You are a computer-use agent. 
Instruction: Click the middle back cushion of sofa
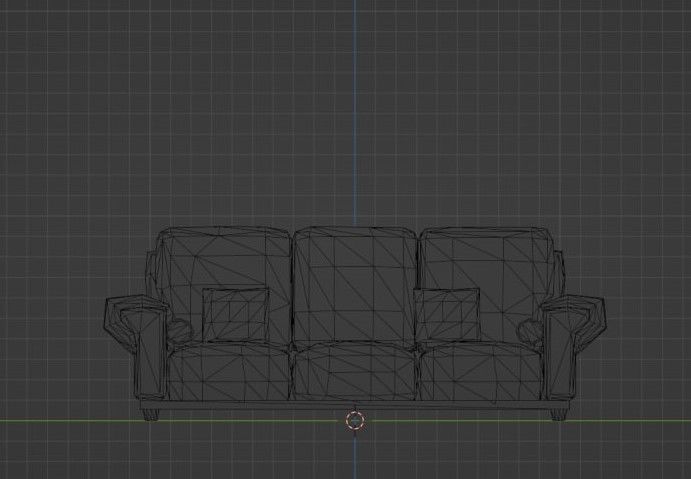click(355, 286)
